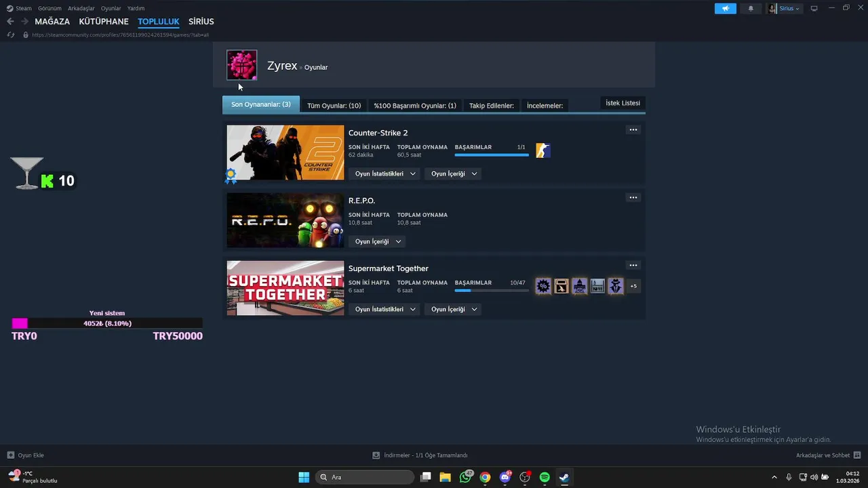Viewport: 868px width, 488px height.
Task: Go to TOPLULUK section
Action: coord(158,22)
